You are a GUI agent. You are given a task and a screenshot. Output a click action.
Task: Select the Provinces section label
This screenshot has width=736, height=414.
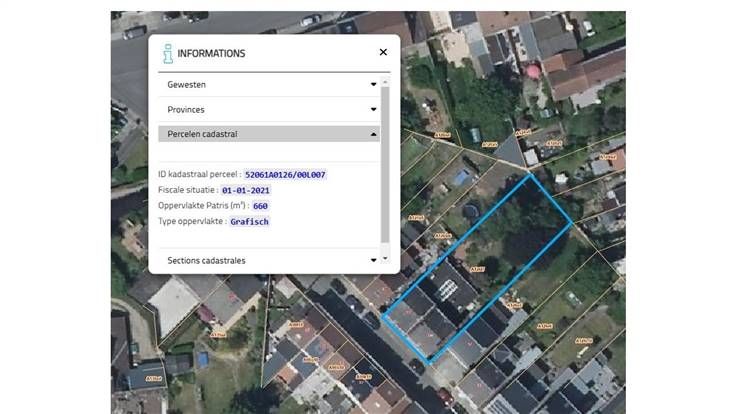click(188, 109)
